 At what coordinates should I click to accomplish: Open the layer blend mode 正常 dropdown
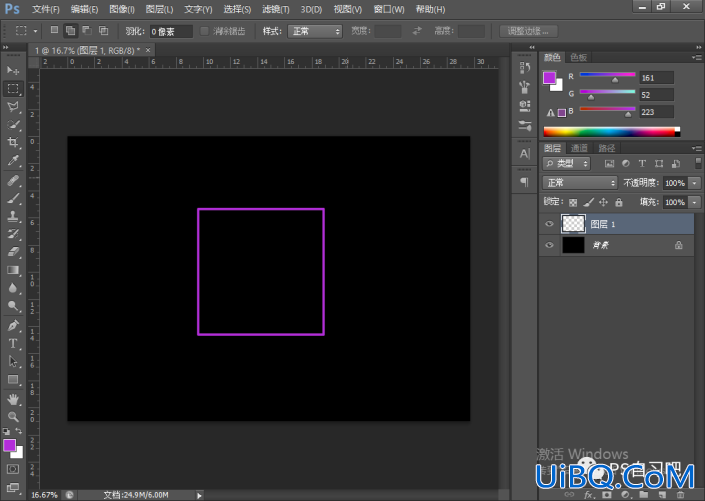pos(580,183)
